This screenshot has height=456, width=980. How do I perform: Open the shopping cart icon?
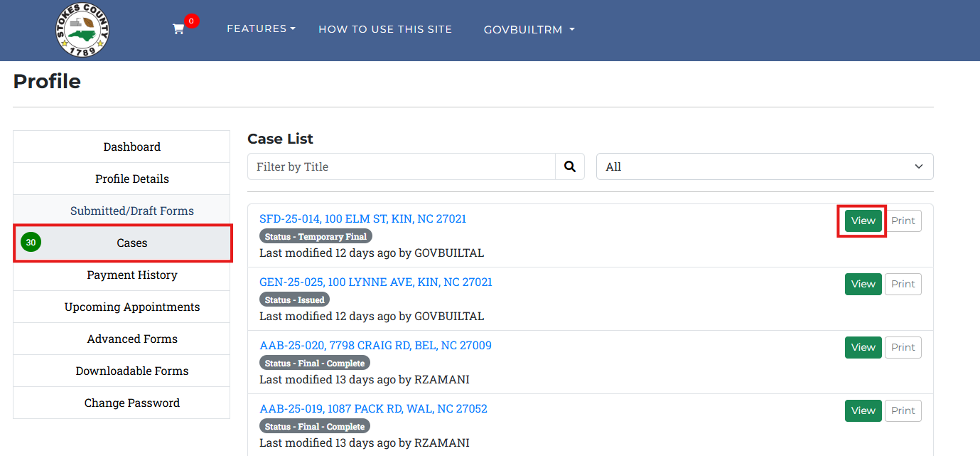[x=178, y=29]
